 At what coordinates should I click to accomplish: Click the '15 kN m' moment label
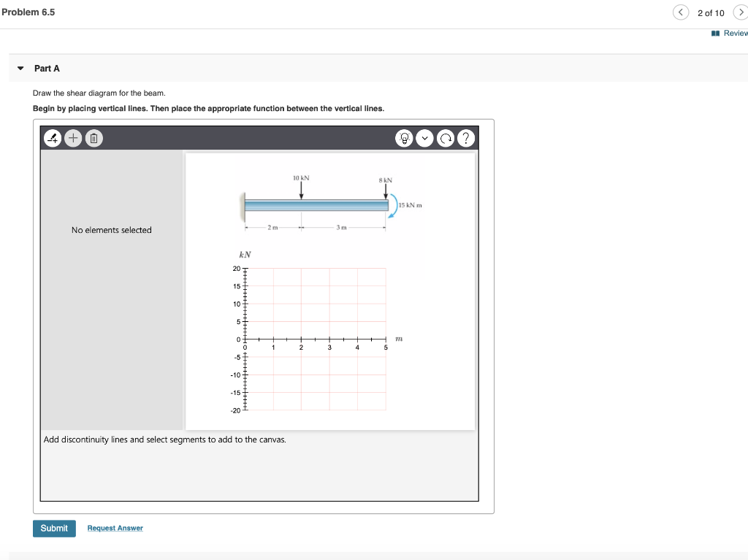click(411, 205)
